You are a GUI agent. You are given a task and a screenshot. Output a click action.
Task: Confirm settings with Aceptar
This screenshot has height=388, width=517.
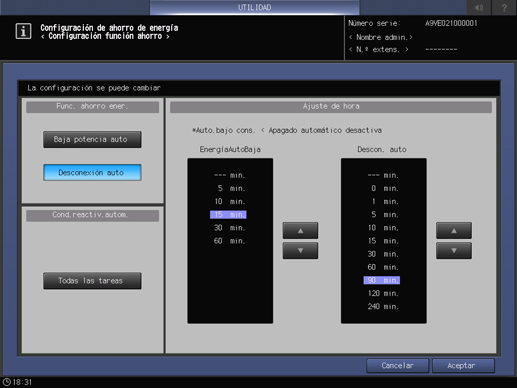[x=463, y=366]
